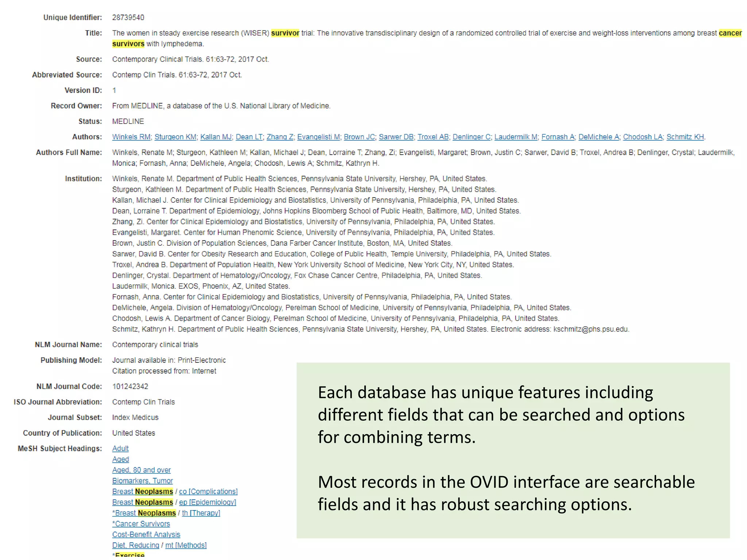Click Country of Publication value 'United States'
The width and height of the screenshot is (747, 560).
click(133, 433)
